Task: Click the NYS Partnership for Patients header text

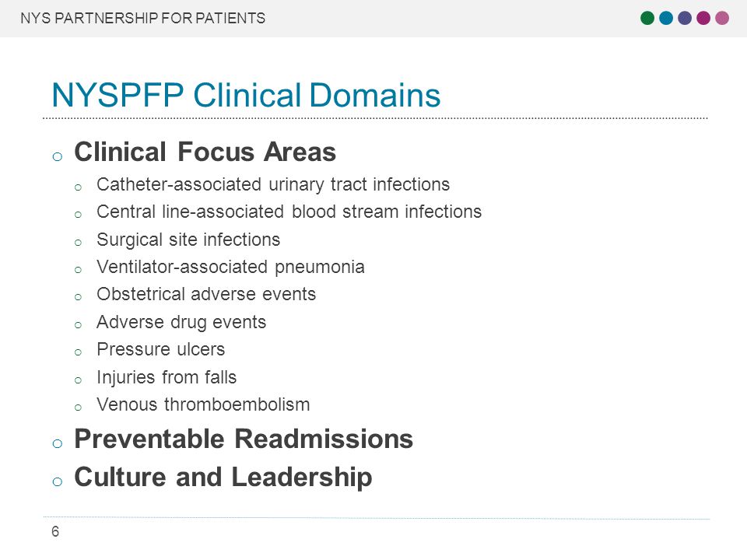Action: pyautogui.click(x=143, y=18)
